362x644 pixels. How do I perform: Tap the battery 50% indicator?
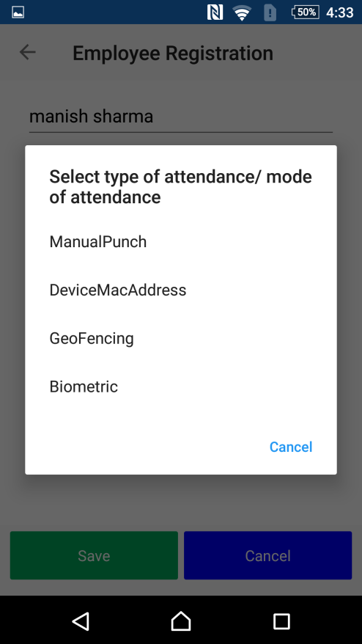tap(306, 12)
